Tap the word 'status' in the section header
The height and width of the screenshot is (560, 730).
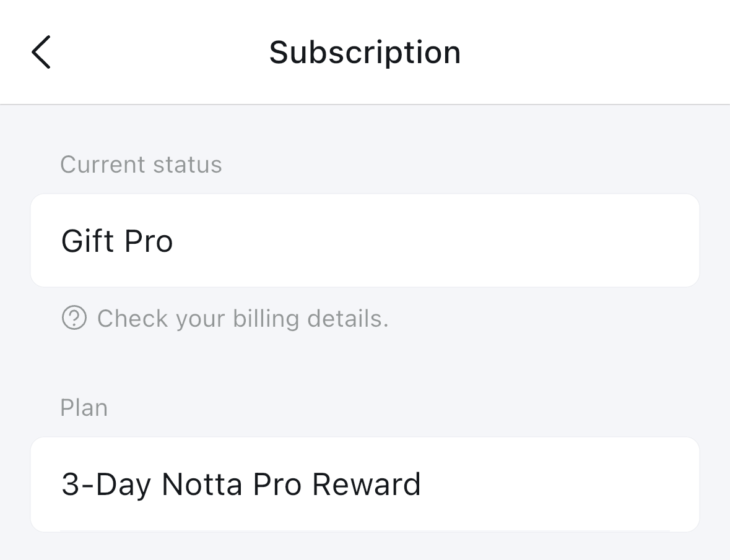(x=188, y=165)
